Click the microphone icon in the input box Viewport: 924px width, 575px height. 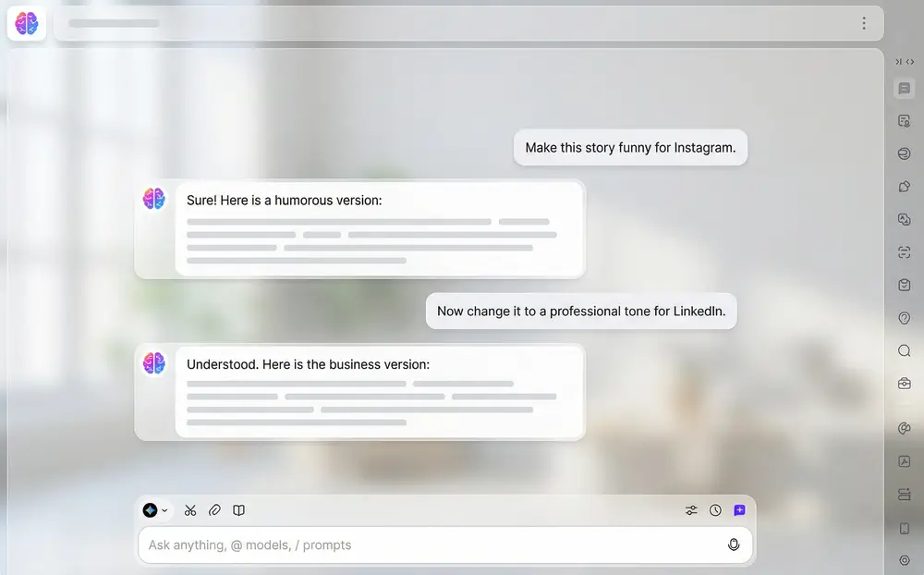click(734, 544)
